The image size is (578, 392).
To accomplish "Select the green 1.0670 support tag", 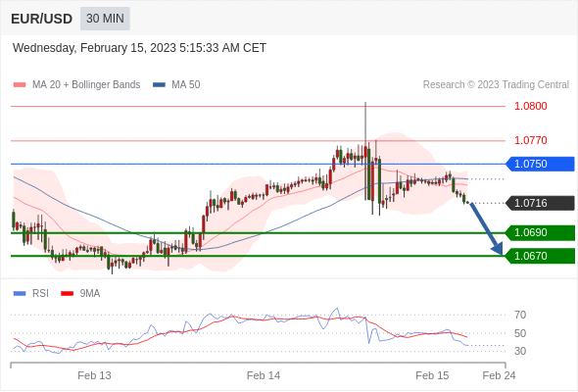I will (x=540, y=256).
